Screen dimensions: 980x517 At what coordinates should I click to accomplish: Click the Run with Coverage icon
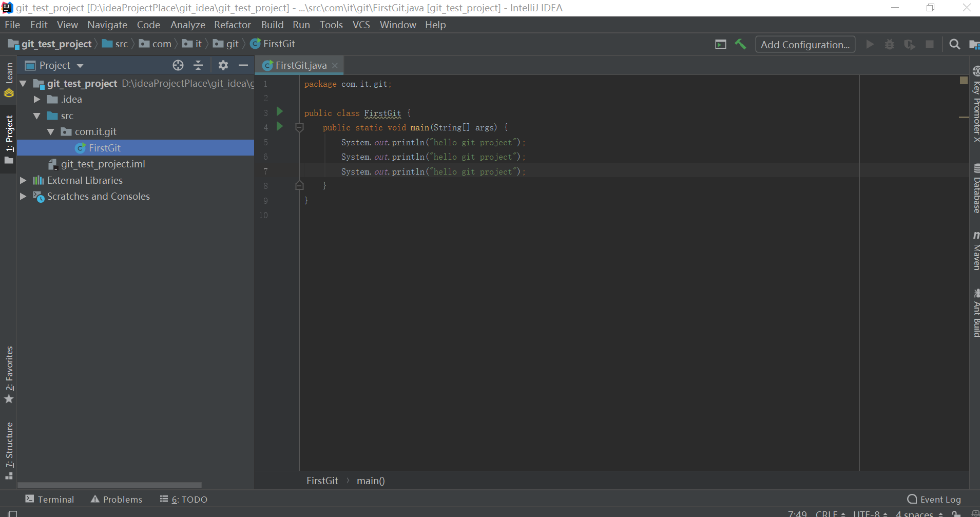click(910, 44)
